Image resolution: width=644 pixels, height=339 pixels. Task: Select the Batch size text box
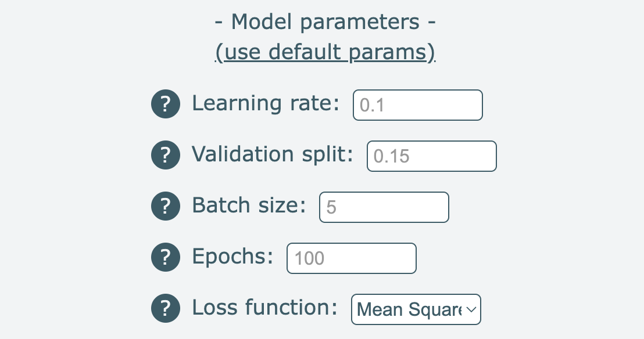384,207
